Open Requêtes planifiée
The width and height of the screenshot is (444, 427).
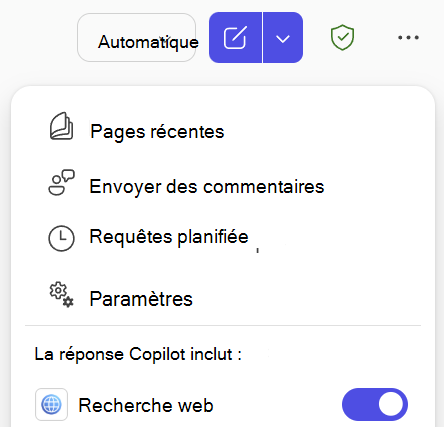click(x=169, y=237)
